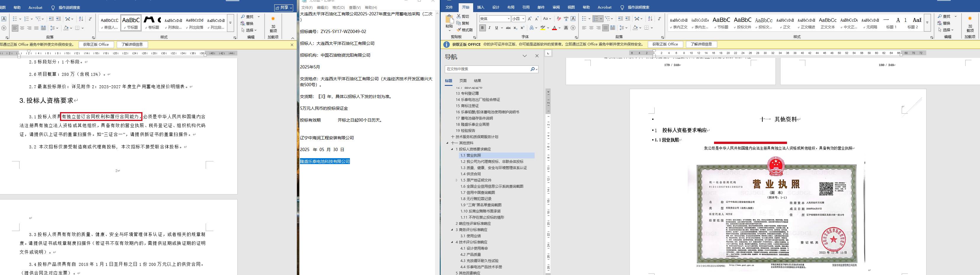Image resolution: width=980 pixels, height=275 pixels.
Task: Toggle Superscript formatting
Action: (522, 28)
